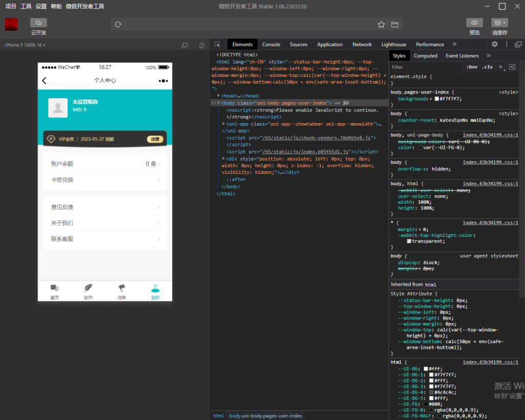Bookmark with the star icon in address bar
This screenshot has height=420, width=525.
pyautogui.click(x=381, y=25)
